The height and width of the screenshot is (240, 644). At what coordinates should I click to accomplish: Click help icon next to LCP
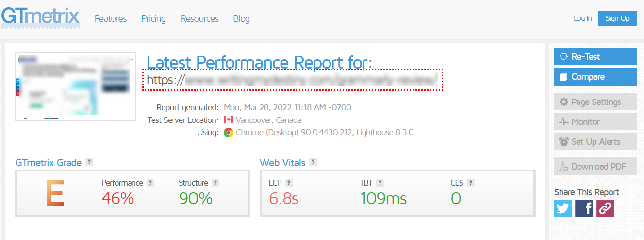coord(289,183)
